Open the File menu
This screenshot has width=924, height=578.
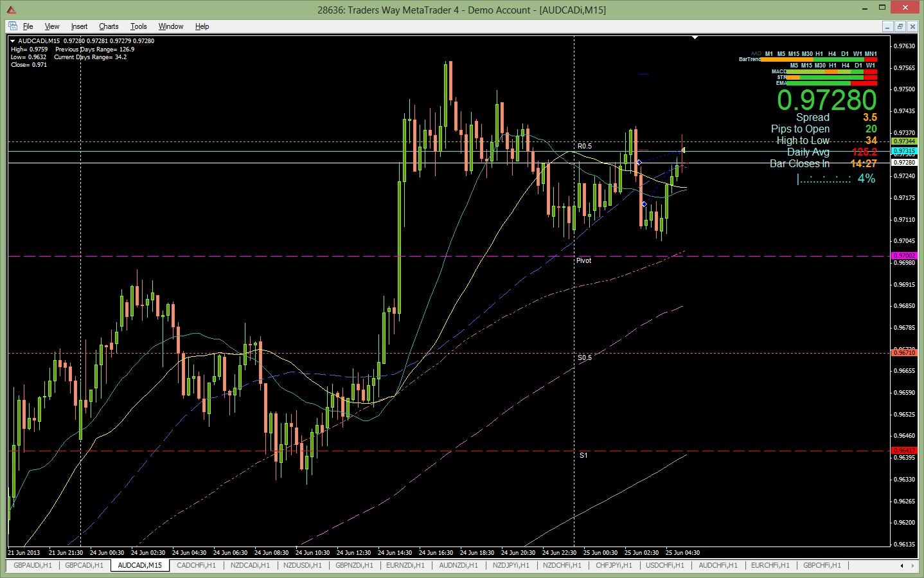(x=28, y=26)
